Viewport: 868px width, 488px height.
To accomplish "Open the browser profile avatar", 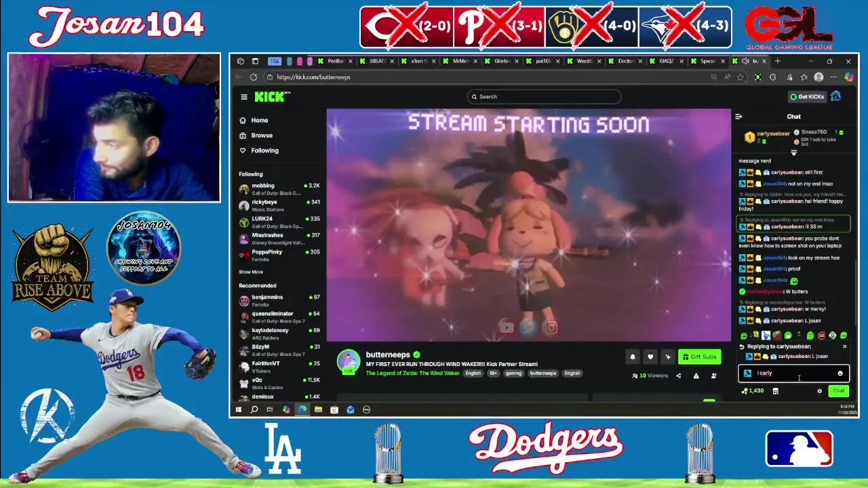I will (x=818, y=77).
